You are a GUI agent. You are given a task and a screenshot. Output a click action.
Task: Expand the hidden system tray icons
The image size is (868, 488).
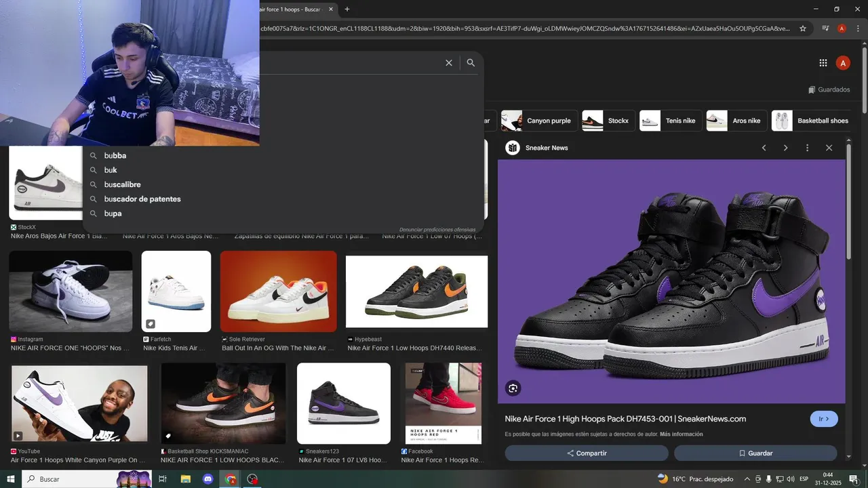tap(747, 479)
